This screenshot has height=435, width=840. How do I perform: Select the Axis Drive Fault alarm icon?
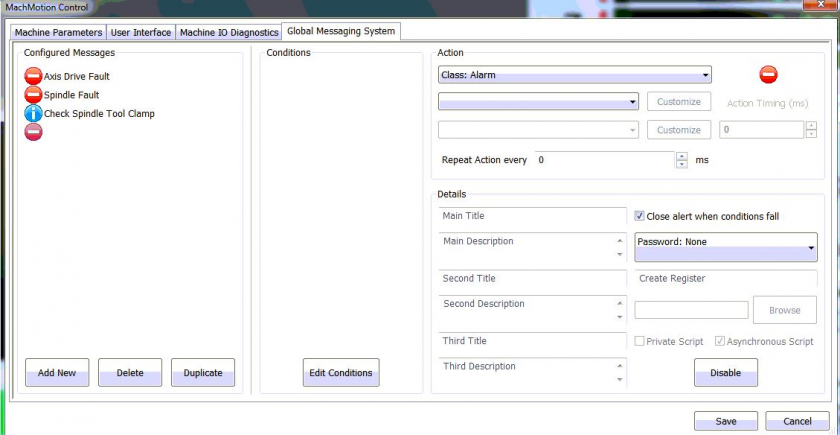[33, 76]
